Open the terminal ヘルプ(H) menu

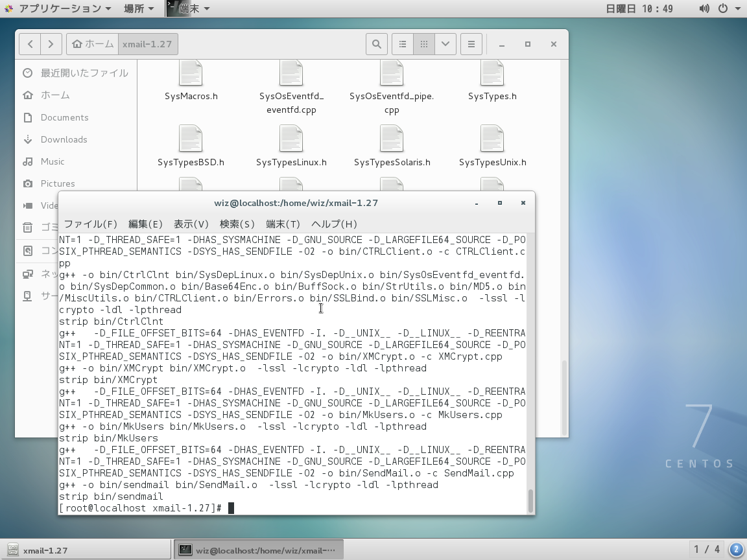(x=334, y=224)
